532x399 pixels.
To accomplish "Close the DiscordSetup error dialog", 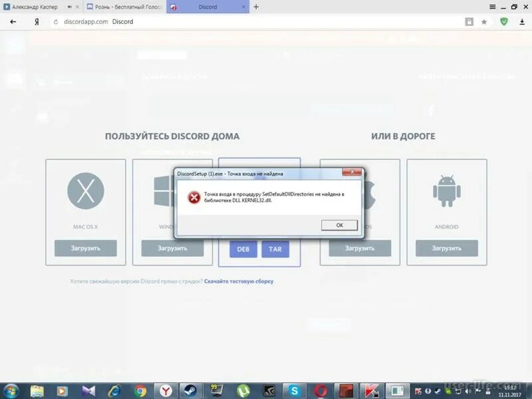I will [352, 172].
